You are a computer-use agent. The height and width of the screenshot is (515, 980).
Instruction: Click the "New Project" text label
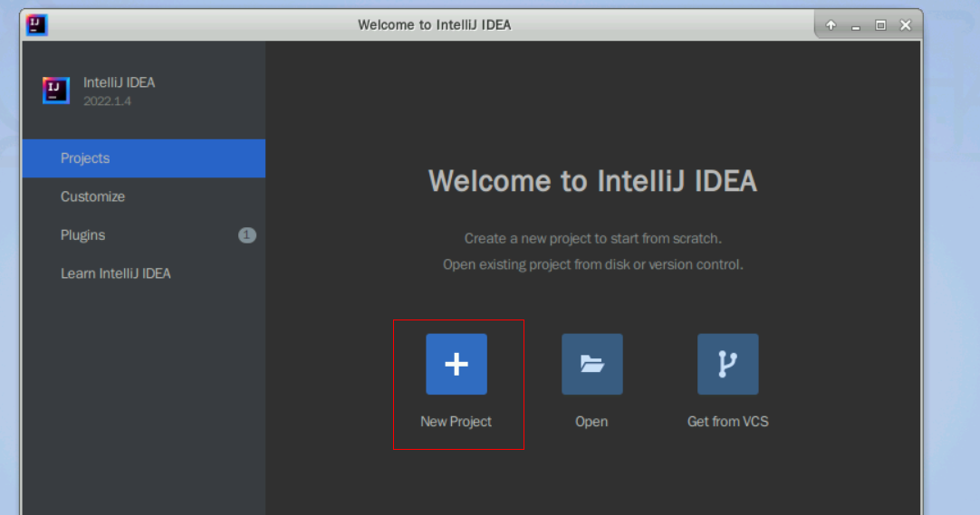(x=456, y=422)
